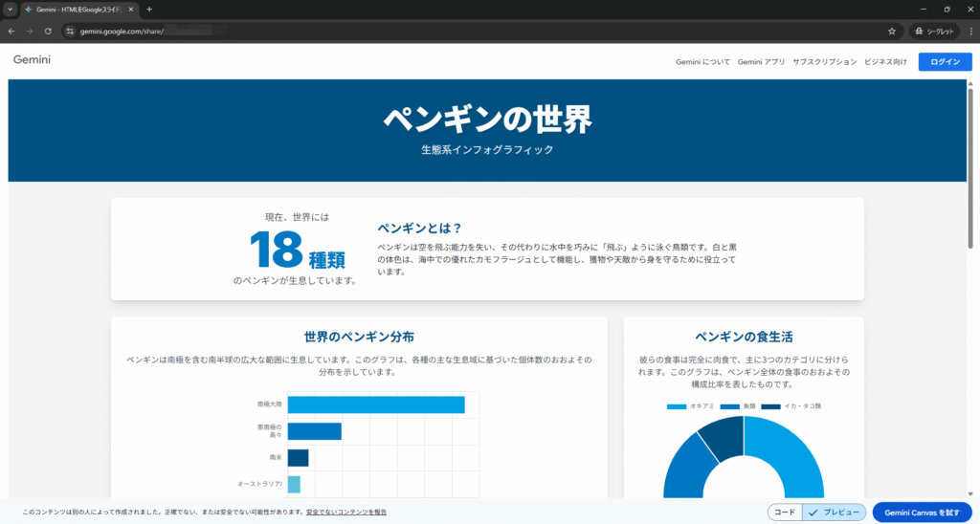Open the Gemini について menu item
Image resolution: width=980 pixels, height=524 pixels.
702,61
